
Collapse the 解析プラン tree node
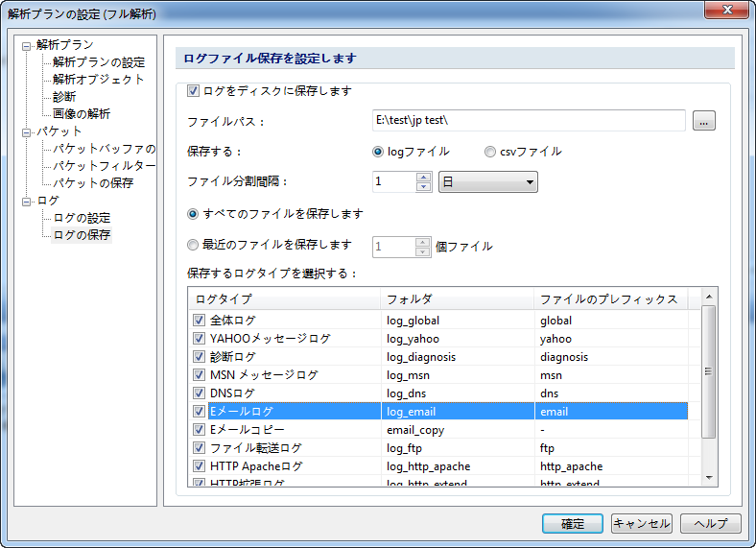(27, 45)
